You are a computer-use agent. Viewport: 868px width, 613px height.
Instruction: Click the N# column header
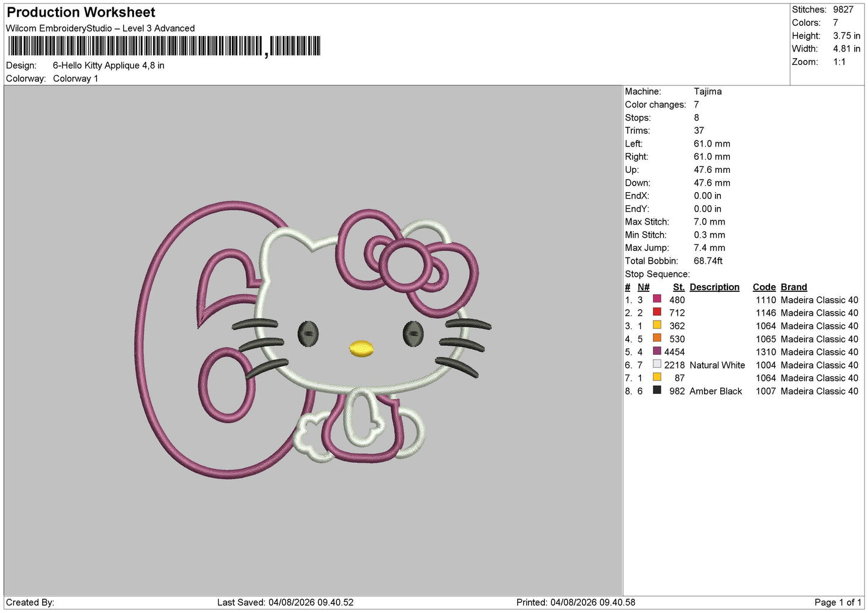[643, 287]
